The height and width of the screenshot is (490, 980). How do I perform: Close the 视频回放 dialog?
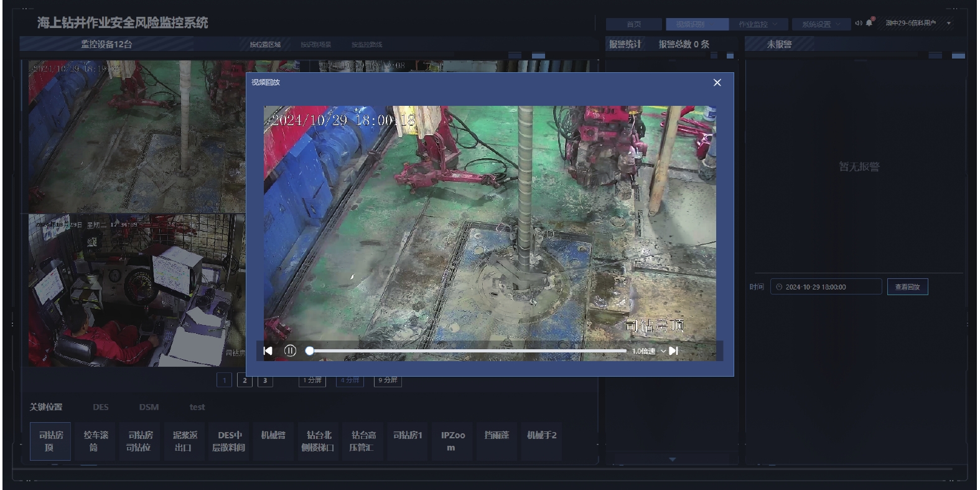tap(717, 82)
